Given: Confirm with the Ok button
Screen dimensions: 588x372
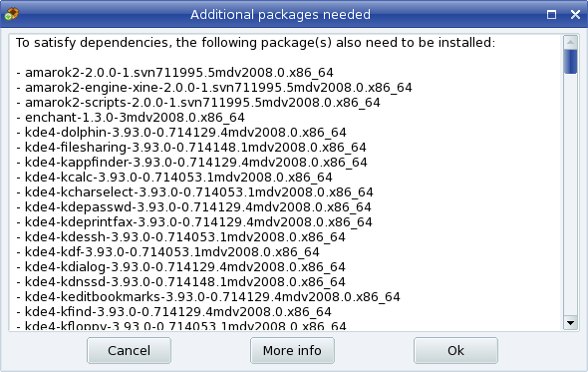Looking at the screenshot, I should pos(455,351).
